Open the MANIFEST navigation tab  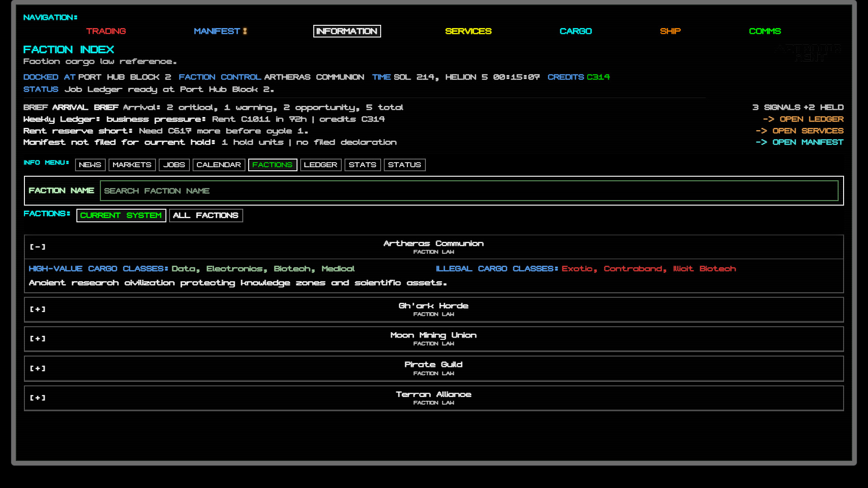pyautogui.click(x=217, y=31)
